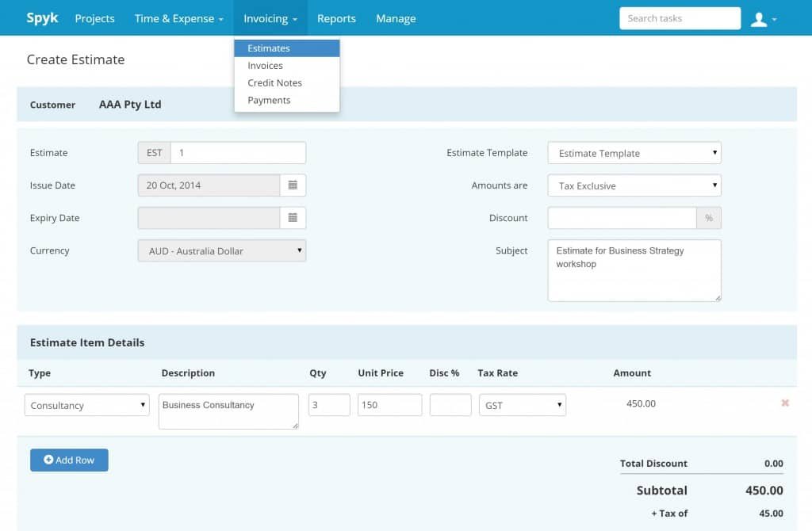Screen dimensions: 812x531
Task: Open Payments from the dropdown menu
Action: click(x=269, y=101)
